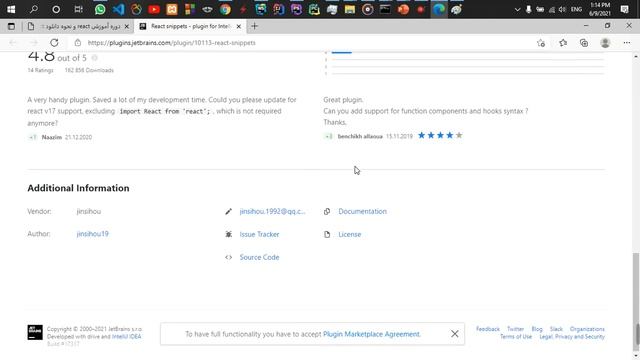Open the volume control in tray
The width and height of the screenshot is (640, 360).
pyautogui.click(x=562, y=9)
